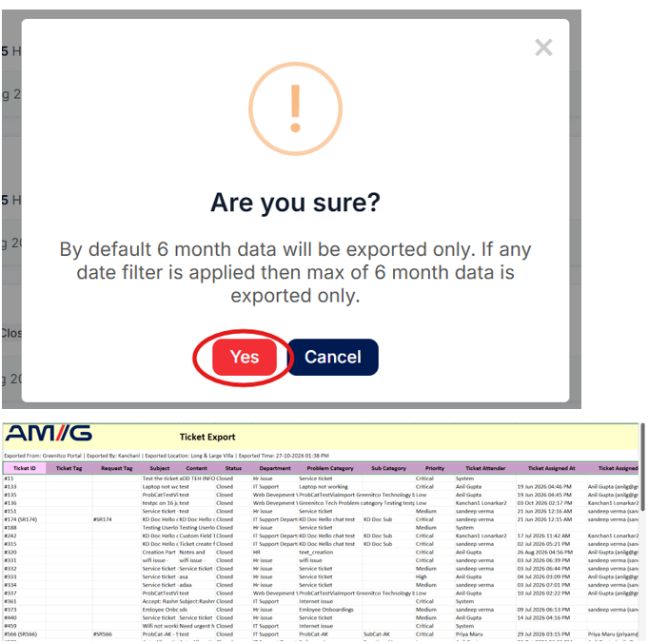Click the Cancel button in the dialog
This screenshot has height=644, width=648.
point(333,358)
